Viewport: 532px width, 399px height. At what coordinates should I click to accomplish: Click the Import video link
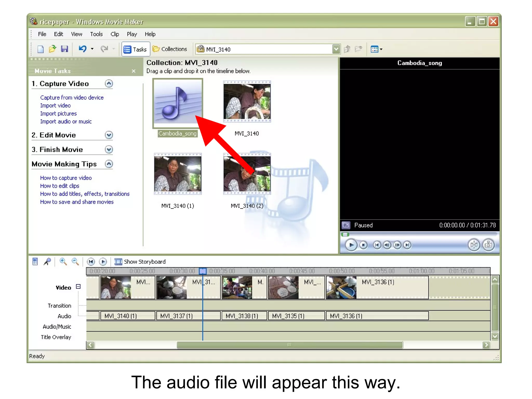point(55,105)
